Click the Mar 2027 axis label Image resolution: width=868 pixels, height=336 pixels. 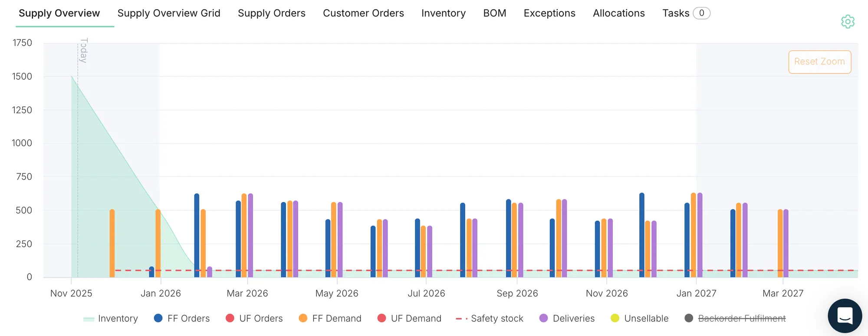pos(783,294)
